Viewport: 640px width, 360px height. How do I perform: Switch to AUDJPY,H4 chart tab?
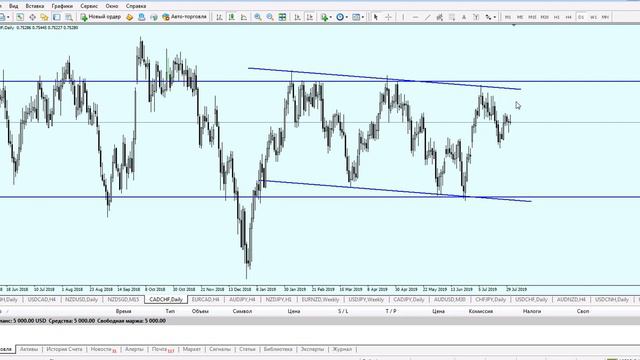click(242, 300)
